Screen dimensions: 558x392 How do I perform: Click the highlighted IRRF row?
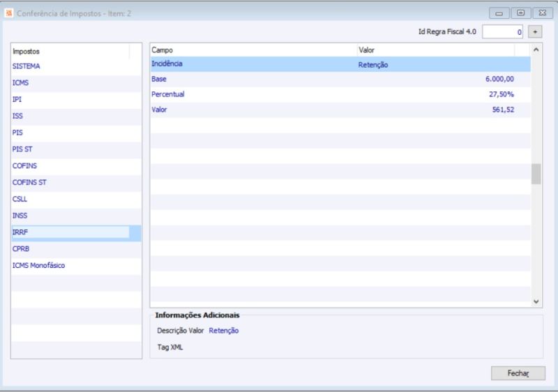click(x=76, y=233)
